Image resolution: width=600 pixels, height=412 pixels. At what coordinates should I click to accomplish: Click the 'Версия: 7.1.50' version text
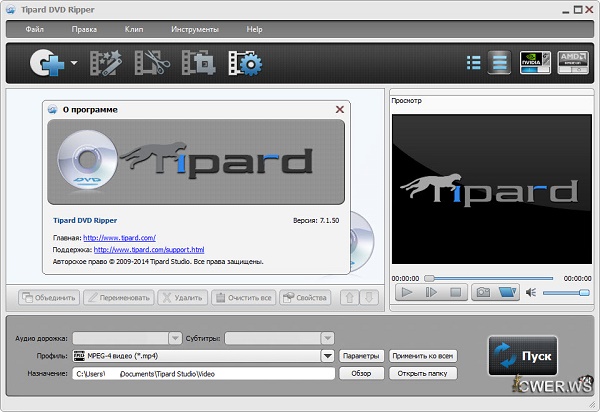(316, 220)
